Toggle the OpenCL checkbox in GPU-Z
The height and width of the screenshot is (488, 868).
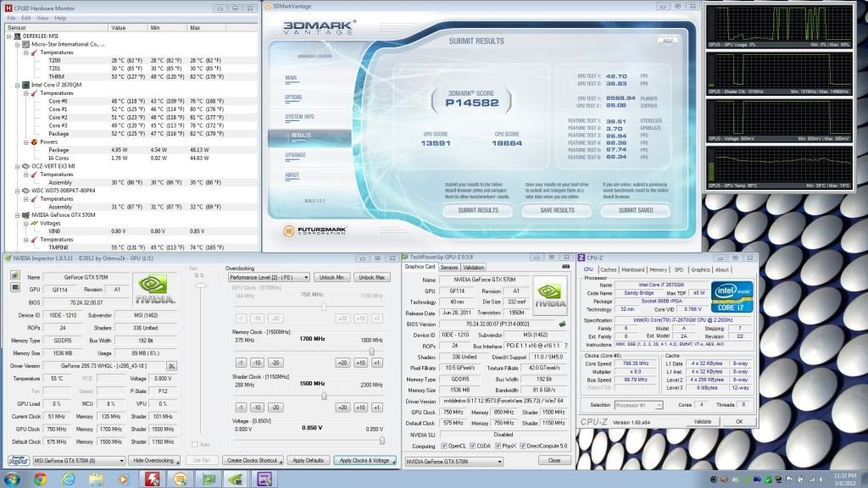click(444, 446)
